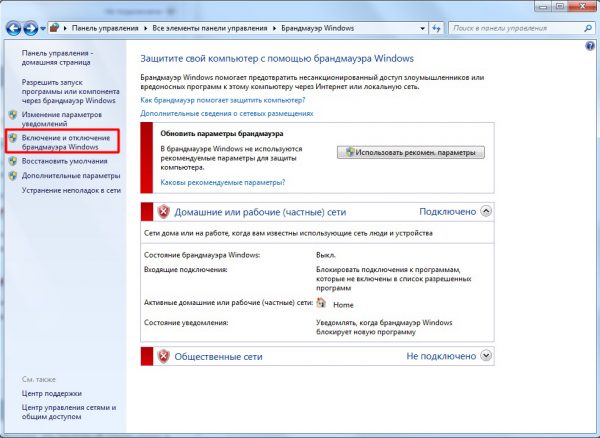Click 'Домашние или рабочие (частные) сети' header
This screenshot has width=600, height=438.
pyautogui.click(x=260, y=212)
